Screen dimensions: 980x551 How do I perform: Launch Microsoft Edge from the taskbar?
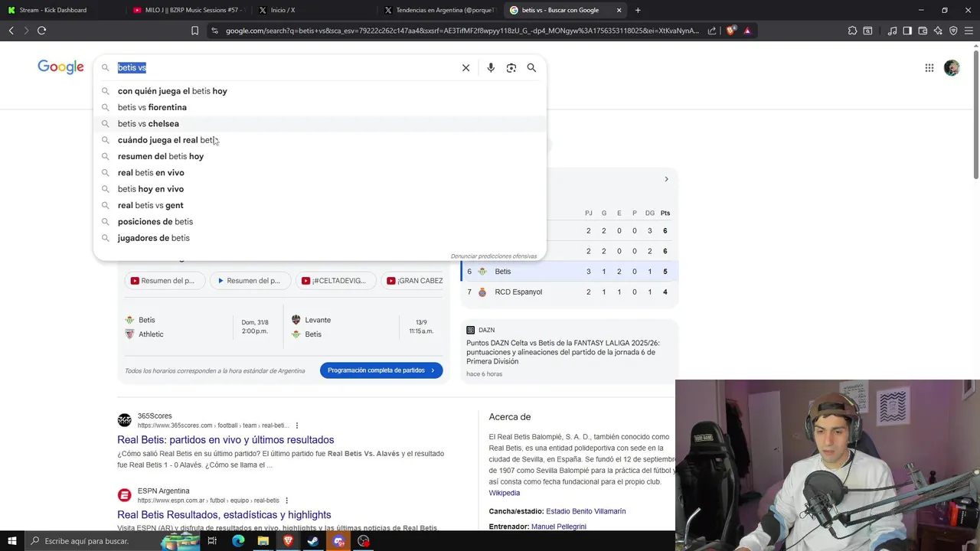(238, 541)
